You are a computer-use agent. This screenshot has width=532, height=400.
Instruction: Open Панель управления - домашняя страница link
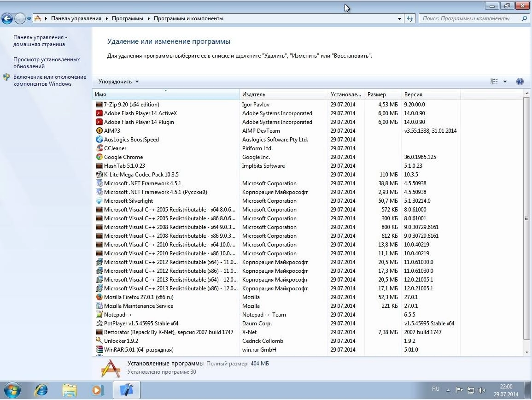tap(40, 41)
